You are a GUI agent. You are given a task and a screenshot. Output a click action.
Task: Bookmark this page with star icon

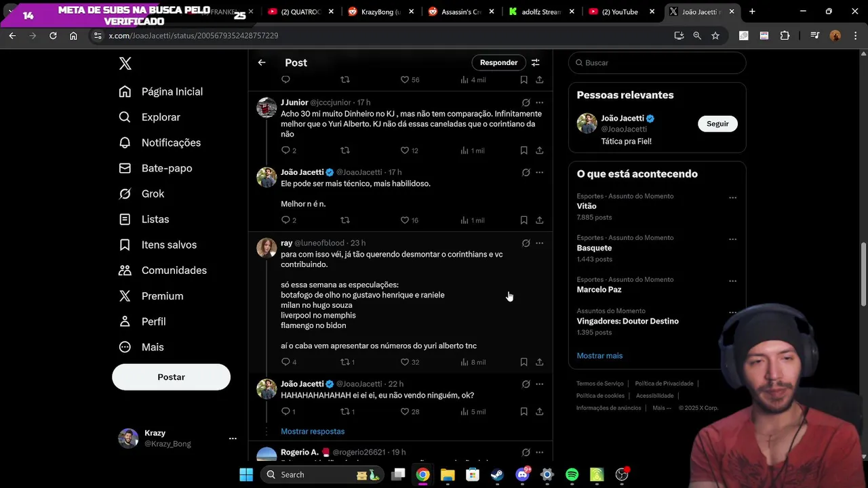point(715,35)
